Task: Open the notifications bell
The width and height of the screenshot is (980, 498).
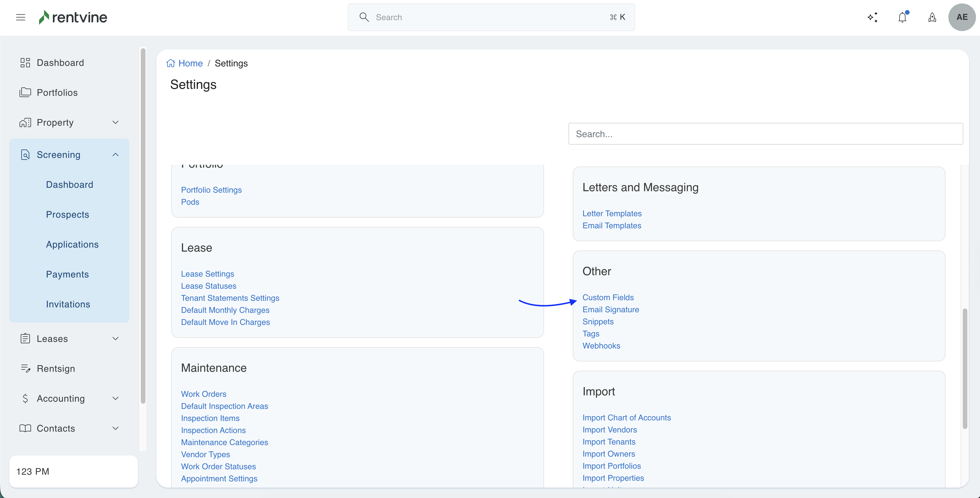Action: (902, 18)
